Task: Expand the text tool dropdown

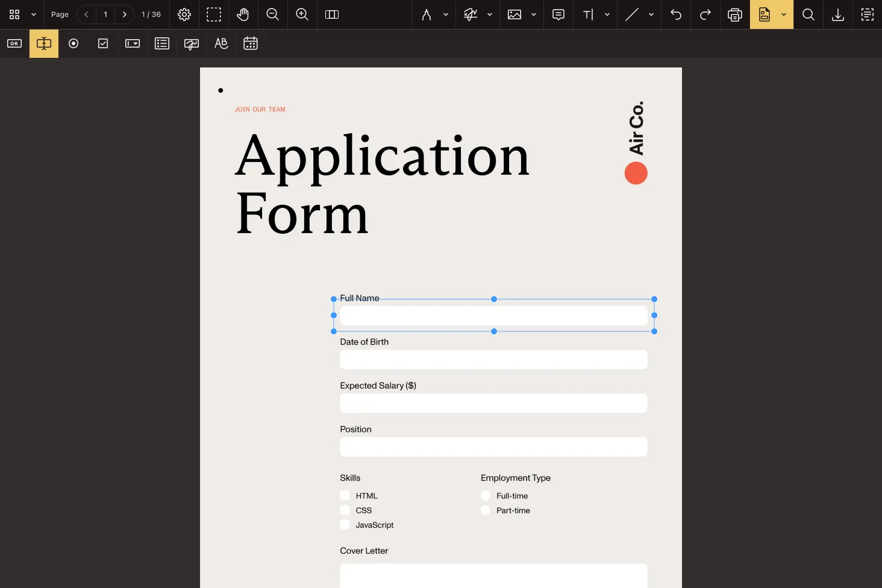Action: [x=607, y=14]
